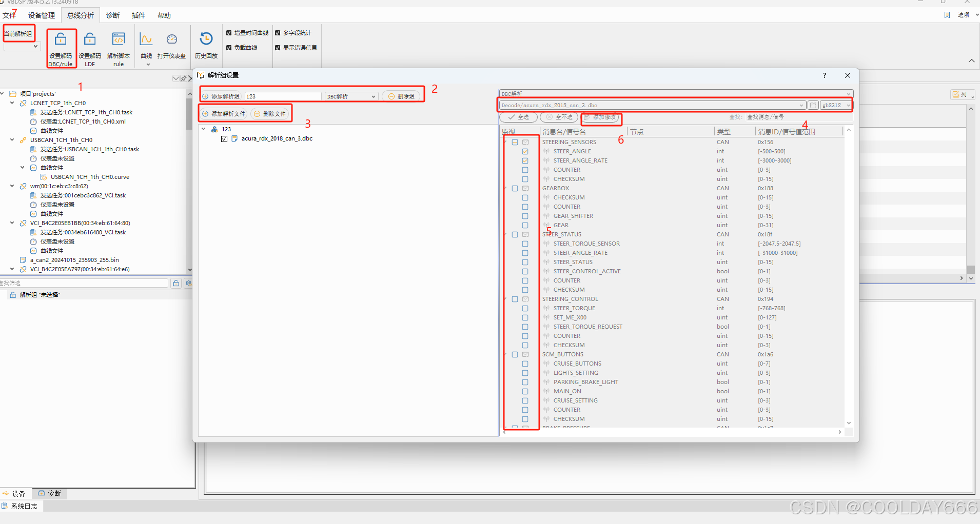Click the project tree vertical scrollbar

(x=189, y=182)
